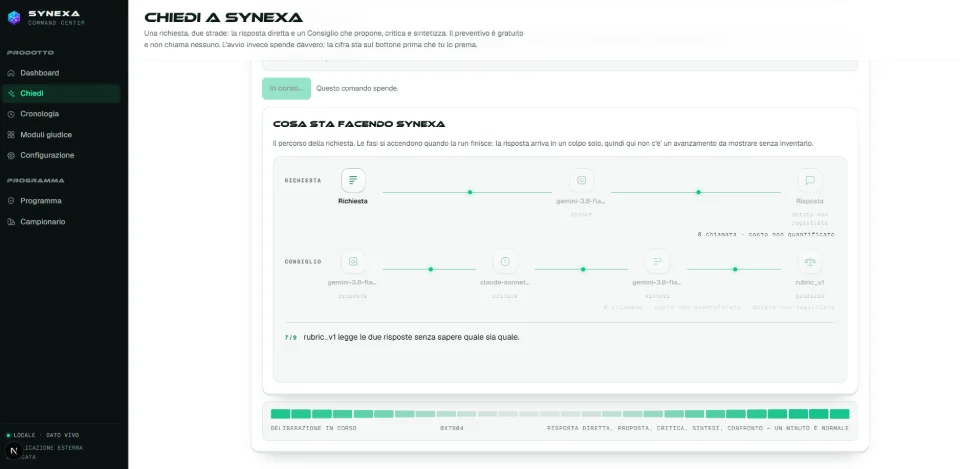Click the "Locale · Dato vivo" status text

tap(46, 435)
